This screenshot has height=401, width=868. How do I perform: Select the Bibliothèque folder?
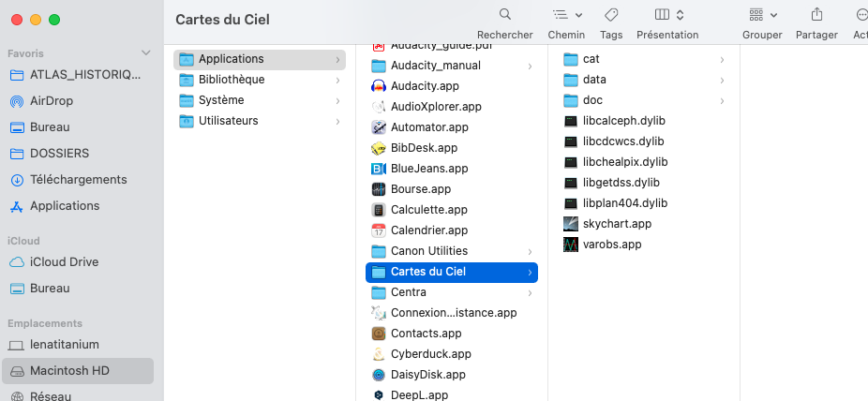point(231,80)
